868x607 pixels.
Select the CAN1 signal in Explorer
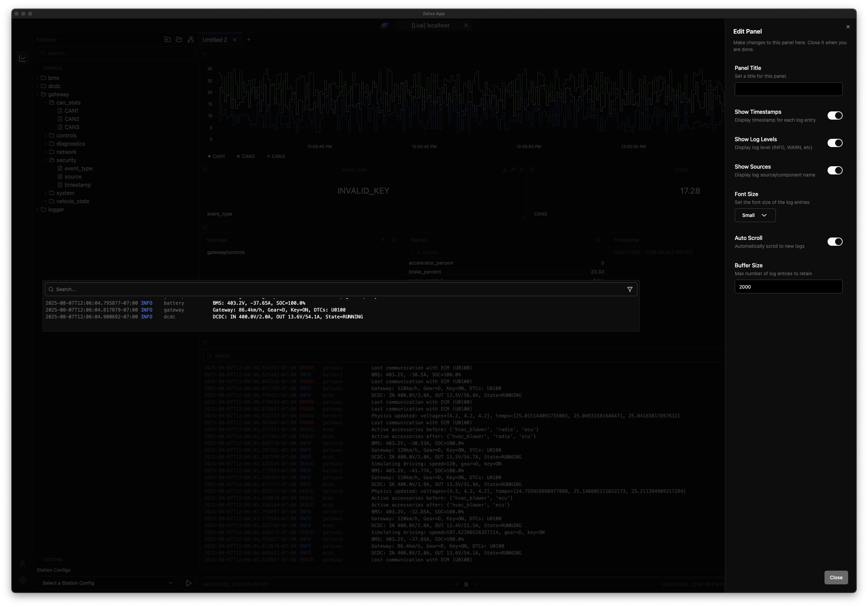71,111
